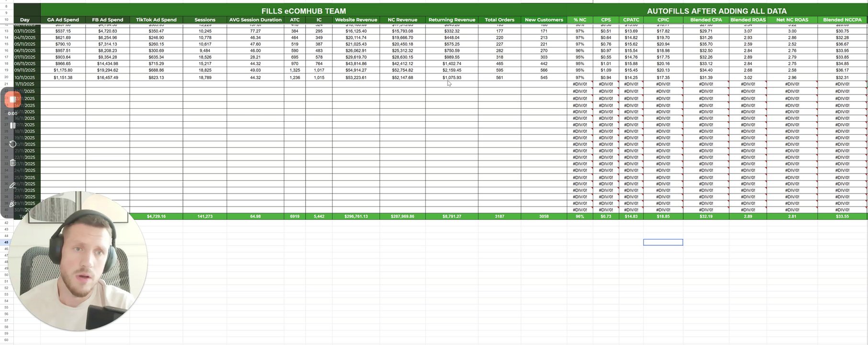Select the 'Blended ROAS' column header
The width and height of the screenshot is (868, 345).
748,20
